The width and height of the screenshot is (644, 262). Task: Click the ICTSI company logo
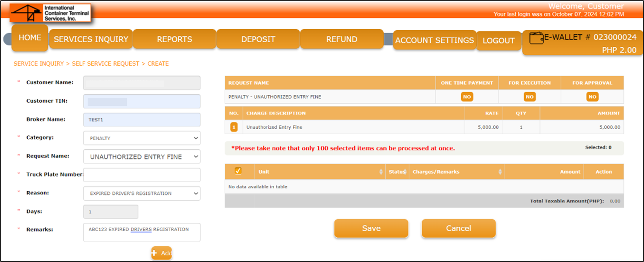(x=51, y=13)
